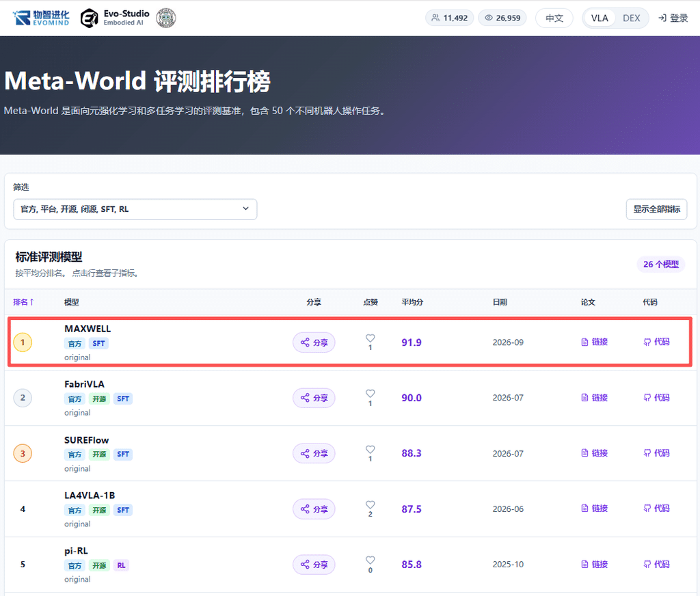Open the LA4VLA-1B paper link
Screen dimensions: 700x596
[594, 508]
